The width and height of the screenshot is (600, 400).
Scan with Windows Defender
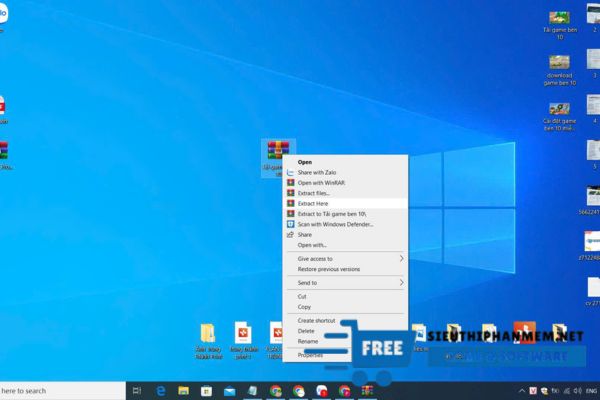point(334,224)
